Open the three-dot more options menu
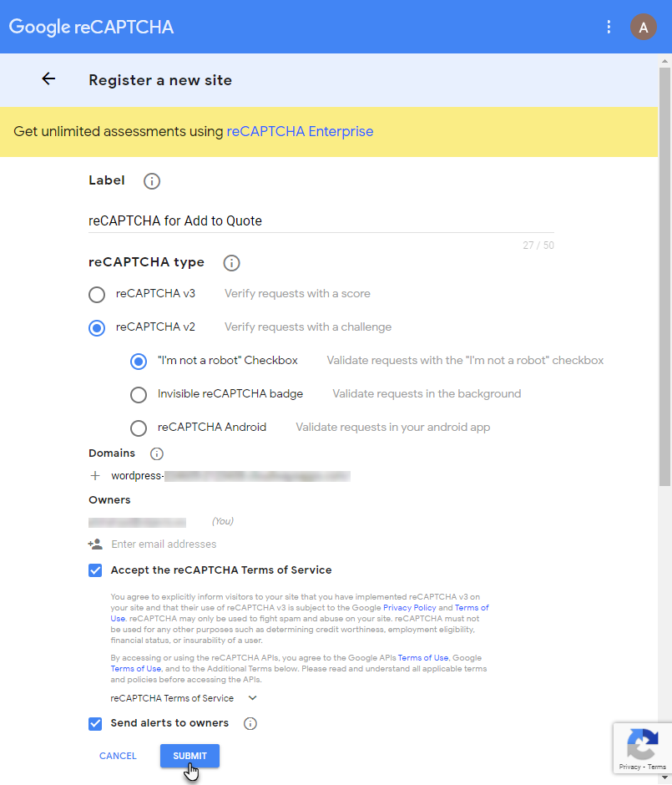 [x=609, y=27]
